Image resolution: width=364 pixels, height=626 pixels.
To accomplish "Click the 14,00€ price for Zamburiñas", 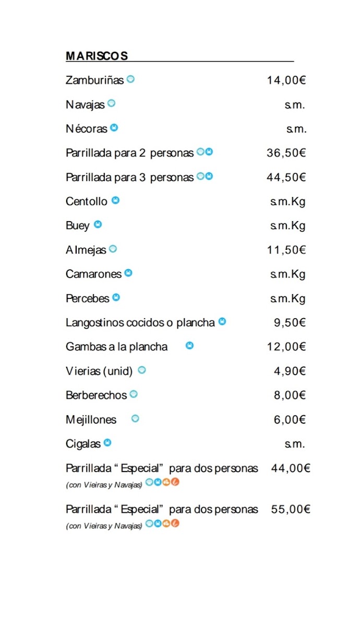I will 286,80.
